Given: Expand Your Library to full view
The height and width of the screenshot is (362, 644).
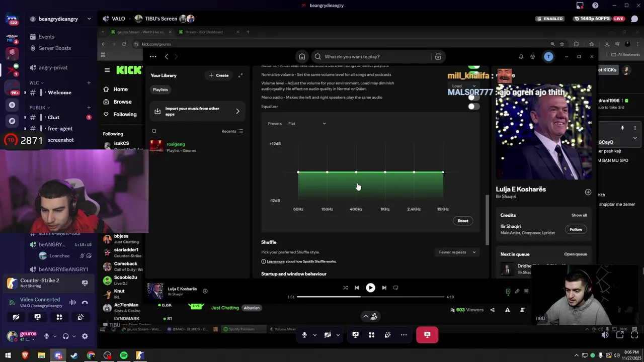Looking at the screenshot, I should click(x=240, y=75).
